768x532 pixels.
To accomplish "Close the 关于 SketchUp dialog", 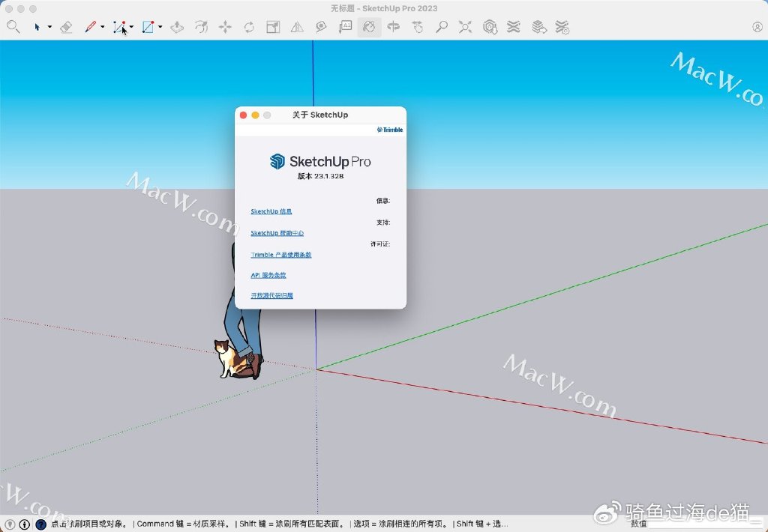I will coord(244,115).
